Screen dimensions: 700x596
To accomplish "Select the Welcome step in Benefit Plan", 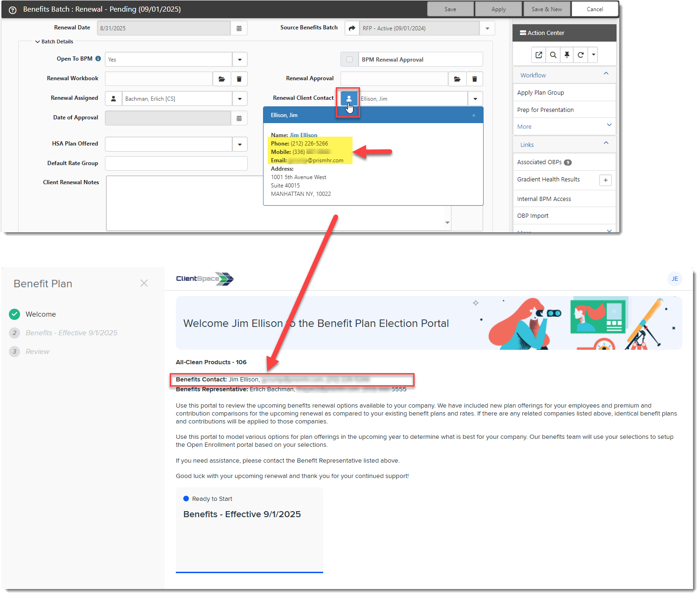I will coord(41,314).
